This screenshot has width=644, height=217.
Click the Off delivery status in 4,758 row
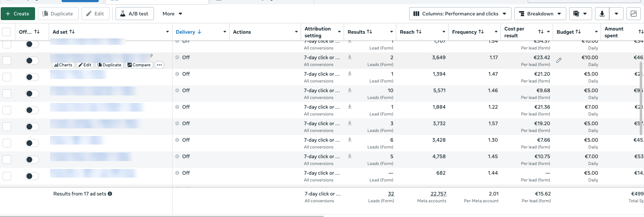[x=186, y=156]
